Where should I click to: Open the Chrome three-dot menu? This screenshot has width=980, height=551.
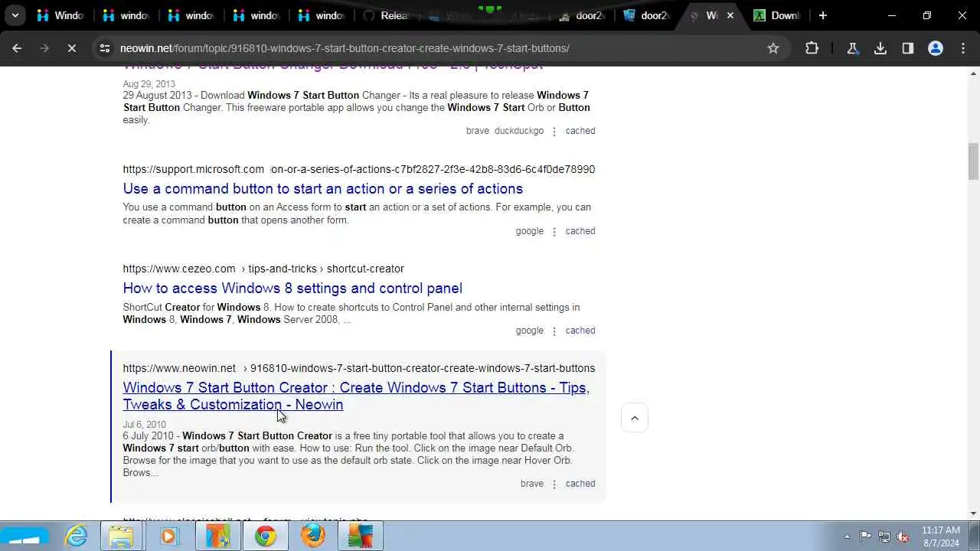click(x=963, y=48)
